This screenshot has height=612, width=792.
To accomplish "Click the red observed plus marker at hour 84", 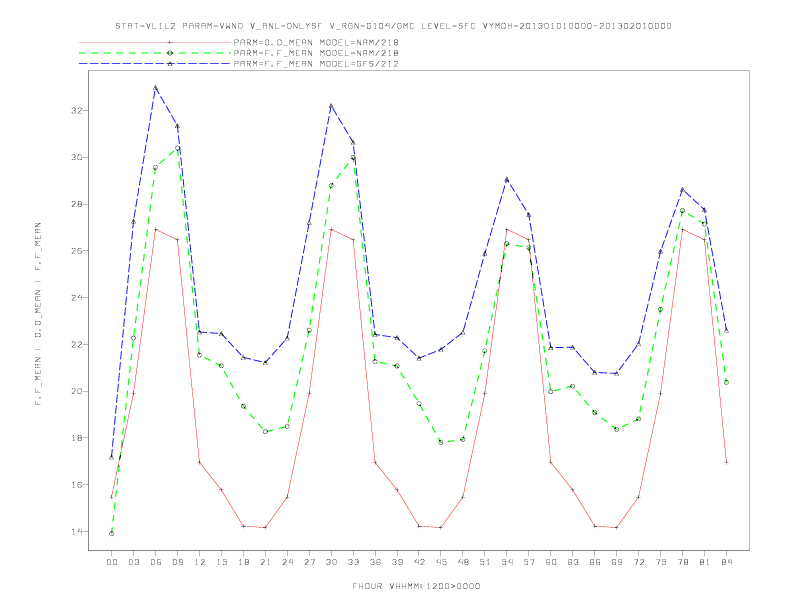I will [x=726, y=462].
